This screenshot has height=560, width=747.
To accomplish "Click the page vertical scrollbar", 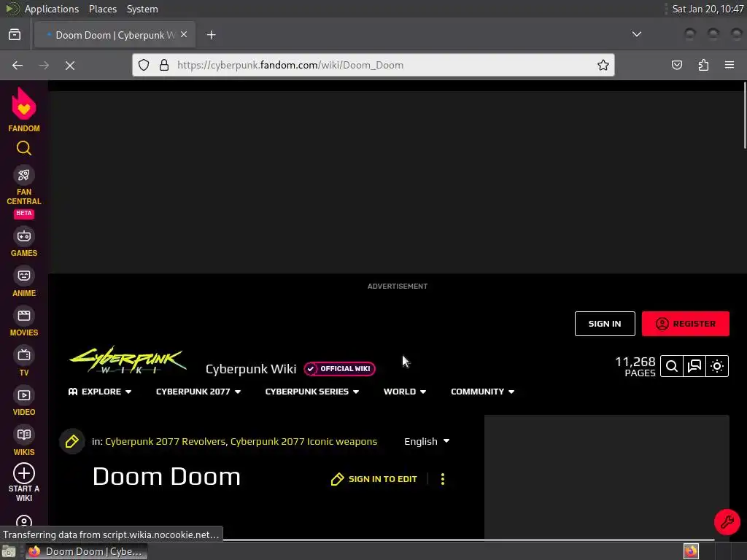I will click(x=745, y=116).
